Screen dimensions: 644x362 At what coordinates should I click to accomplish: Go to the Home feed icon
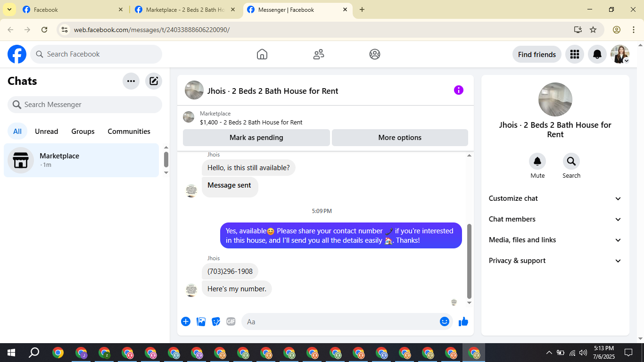click(262, 54)
